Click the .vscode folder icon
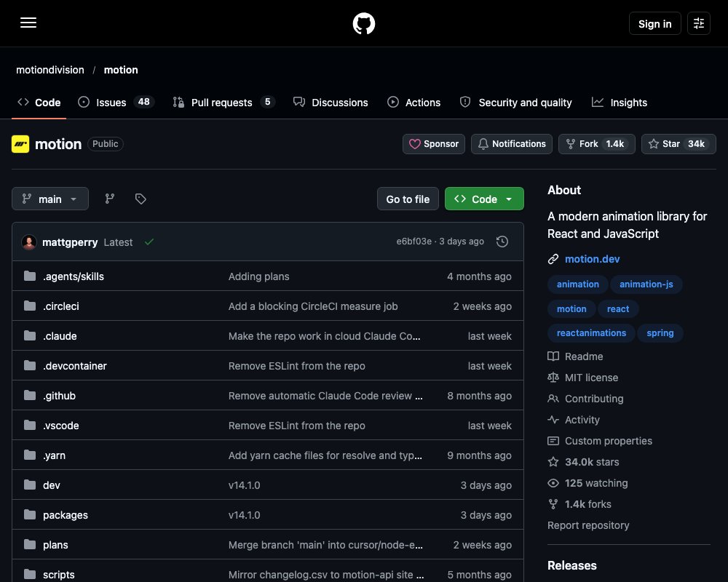Screen dimensions: 728x582 click(x=30, y=425)
